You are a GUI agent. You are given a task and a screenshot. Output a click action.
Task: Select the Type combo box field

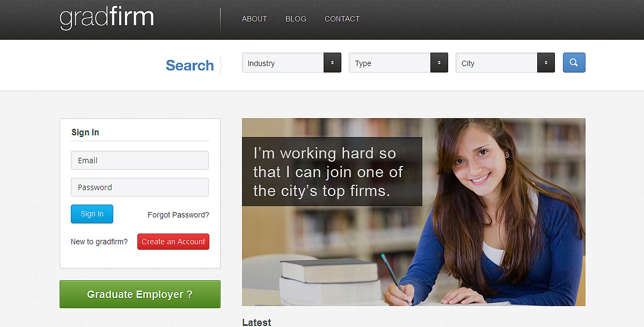click(398, 63)
